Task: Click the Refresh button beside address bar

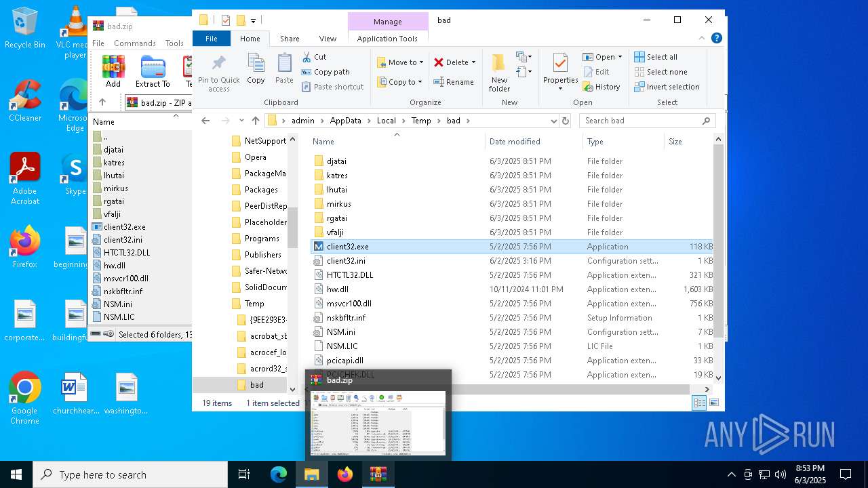Action: [x=566, y=121]
